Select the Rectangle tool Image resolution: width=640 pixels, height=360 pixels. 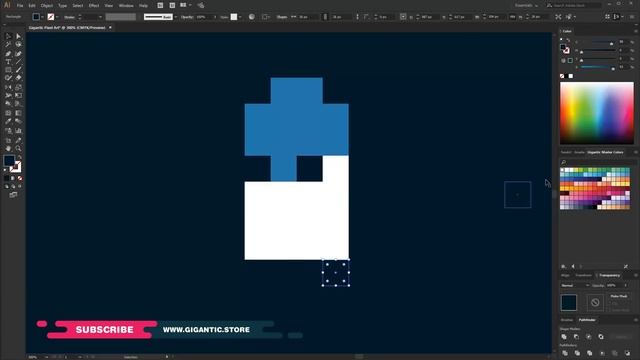coord(8,70)
